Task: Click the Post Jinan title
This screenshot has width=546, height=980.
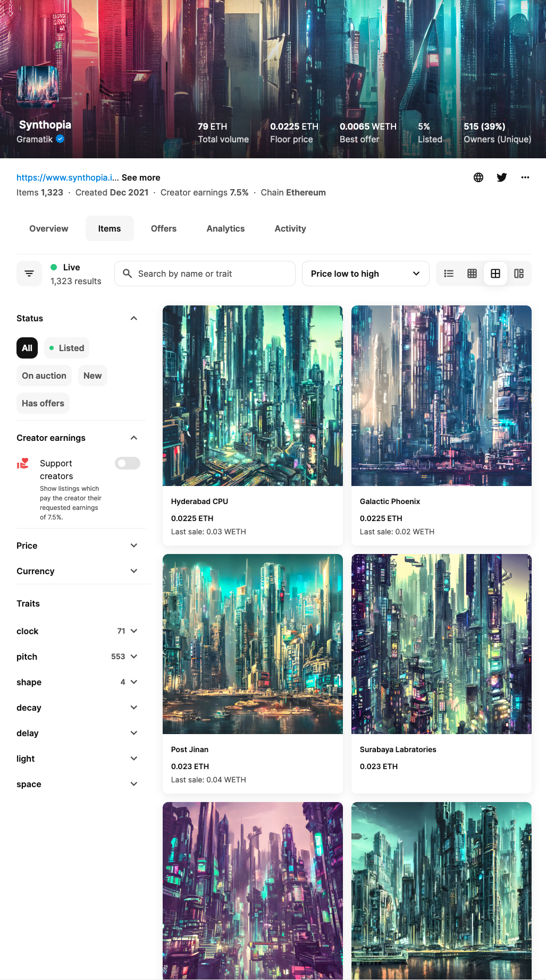Action: pos(190,749)
